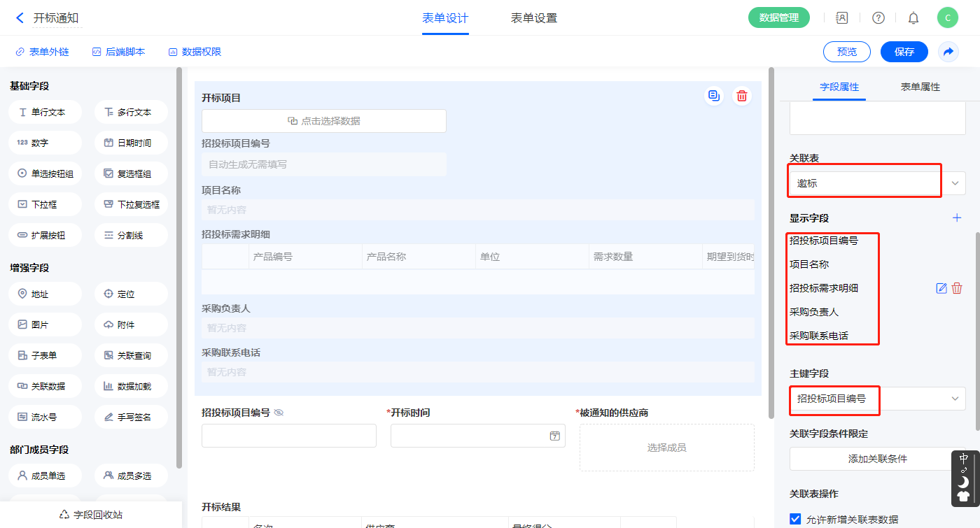This screenshot has width=980, height=528.
Task: Click the 被通知的供应商 选择成员 box
Action: click(x=666, y=448)
